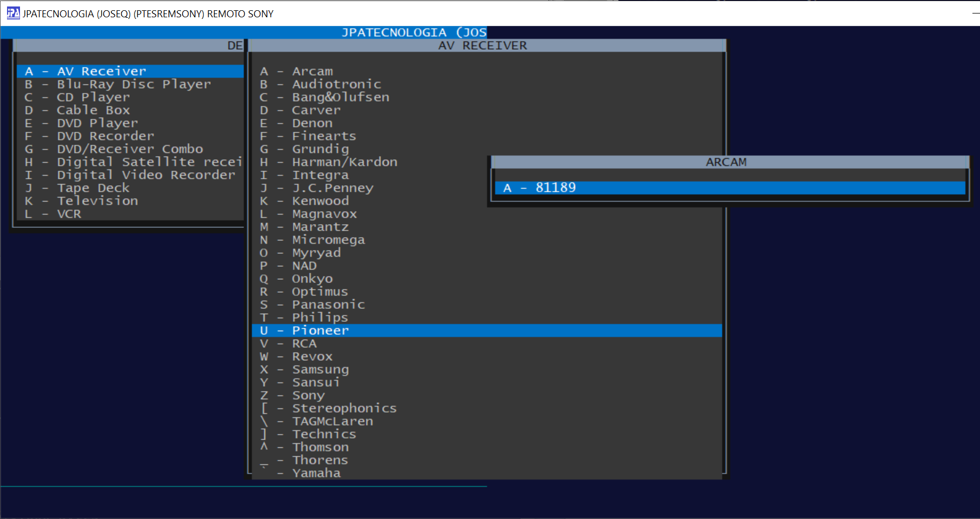Select Panasonic brand
This screenshot has height=519, width=980.
487,305
